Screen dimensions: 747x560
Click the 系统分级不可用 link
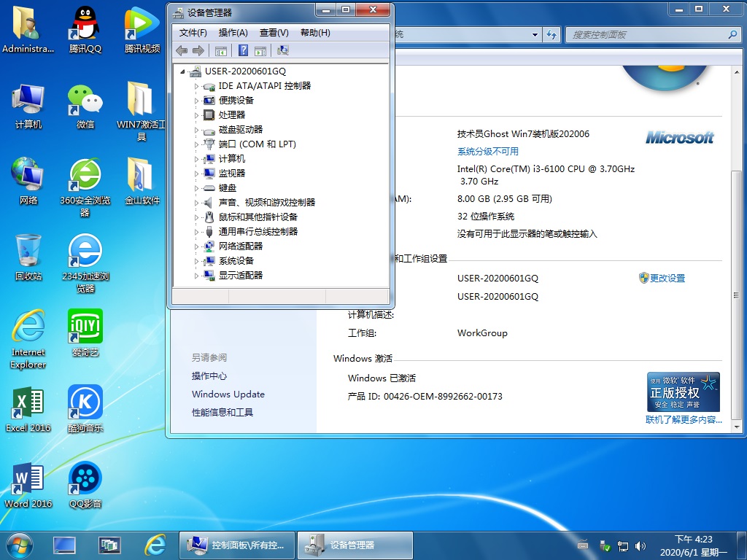488,152
